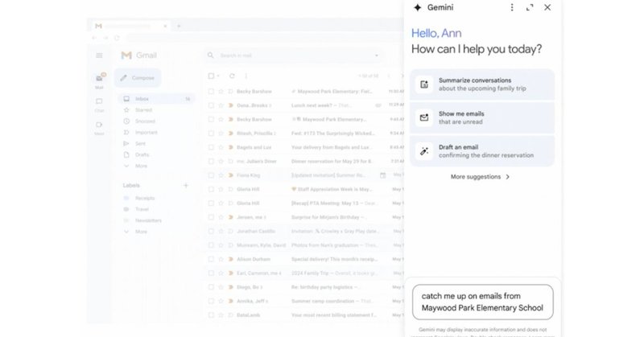Close the Gemini side panel
The width and height of the screenshot is (644, 337).
pyautogui.click(x=547, y=7)
